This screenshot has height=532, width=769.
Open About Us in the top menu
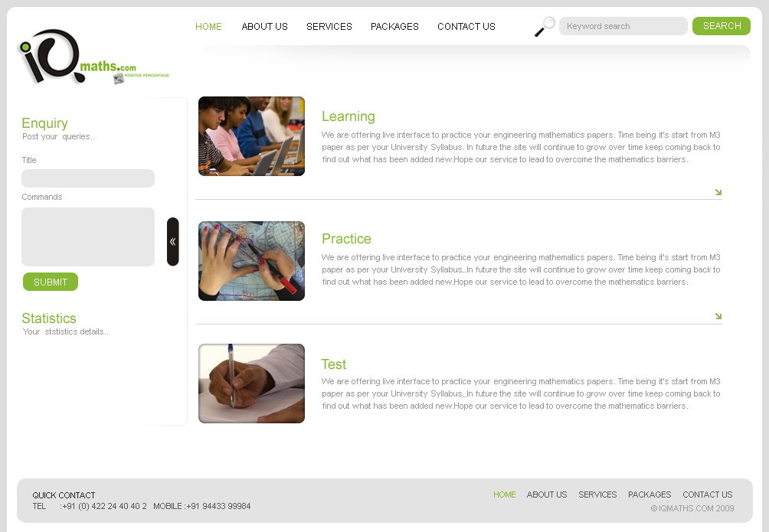[x=265, y=27]
